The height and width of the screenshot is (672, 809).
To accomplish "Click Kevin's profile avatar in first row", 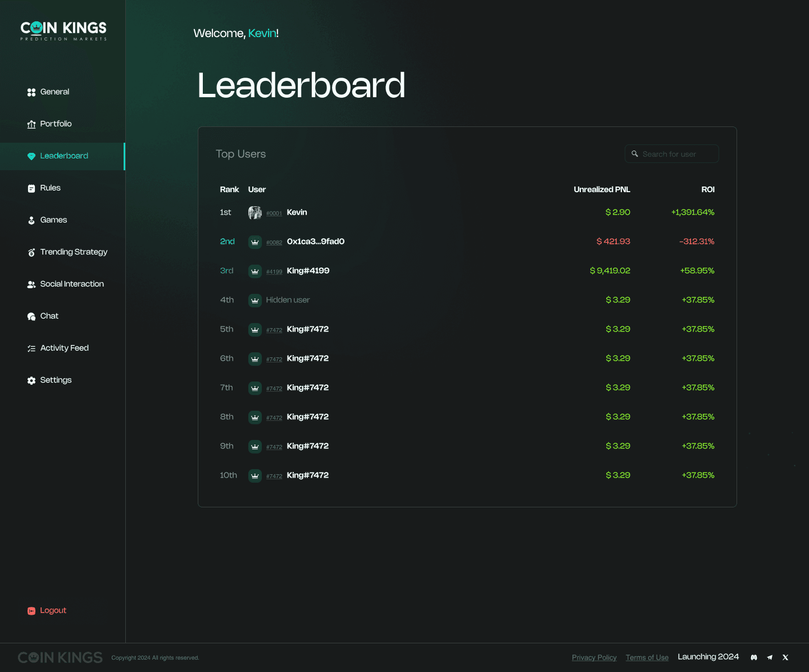I will [x=255, y=212].
